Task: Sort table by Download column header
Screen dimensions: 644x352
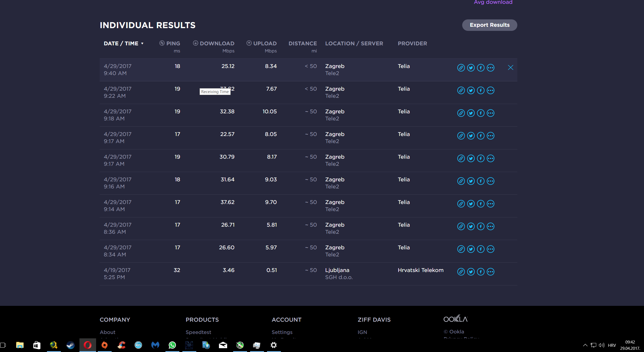Action: (x=217, y=43)
